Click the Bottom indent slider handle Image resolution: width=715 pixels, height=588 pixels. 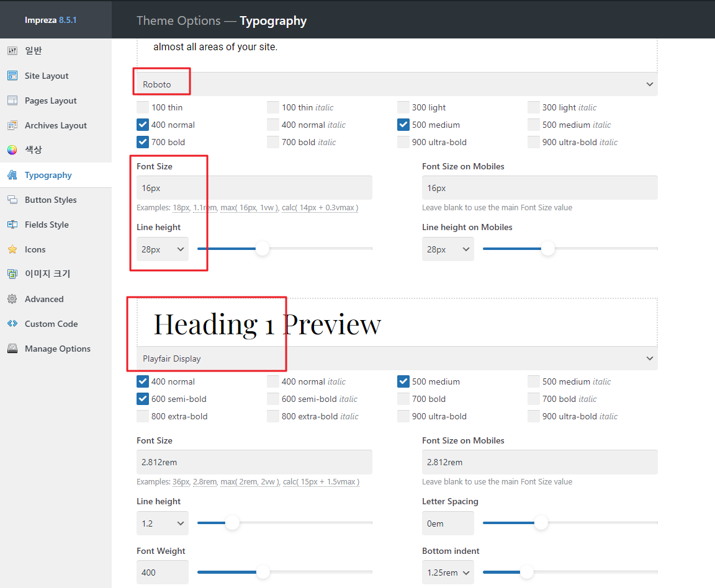click(x=527, y=572)
